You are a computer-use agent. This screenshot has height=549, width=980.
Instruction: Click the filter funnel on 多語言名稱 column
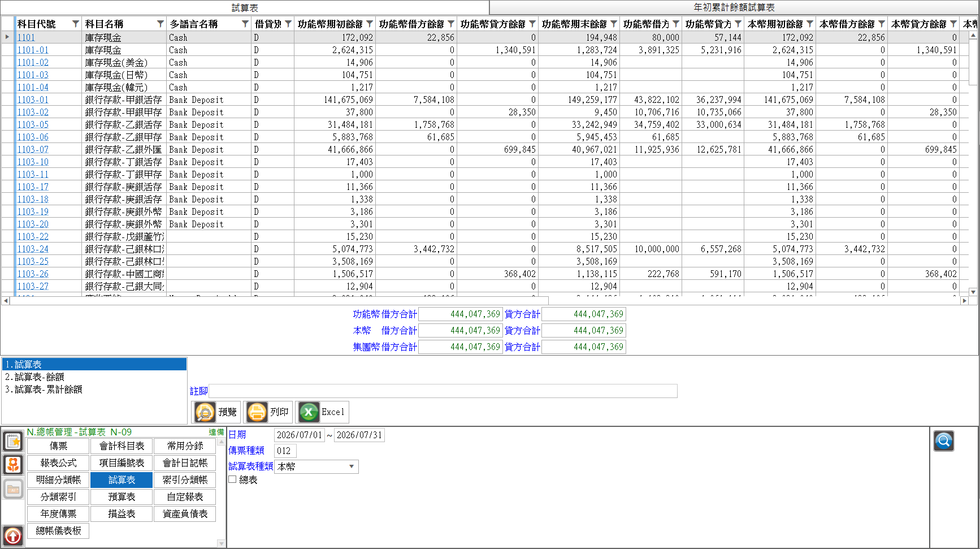pos(245,24)
